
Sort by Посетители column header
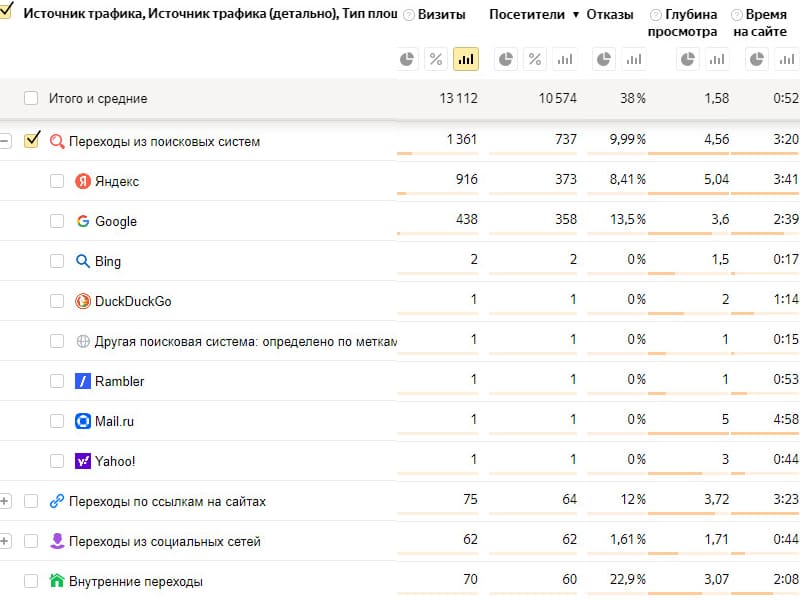[x=527, y=14]
